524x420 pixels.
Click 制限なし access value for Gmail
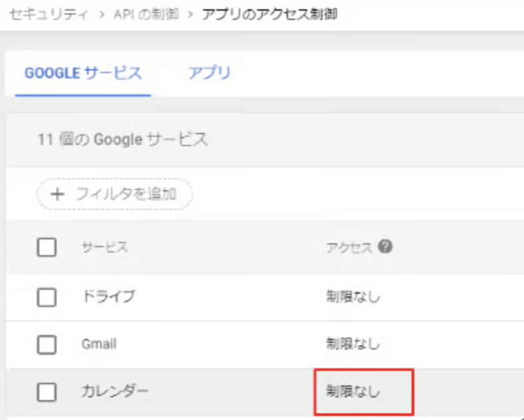tap(353, 344)
